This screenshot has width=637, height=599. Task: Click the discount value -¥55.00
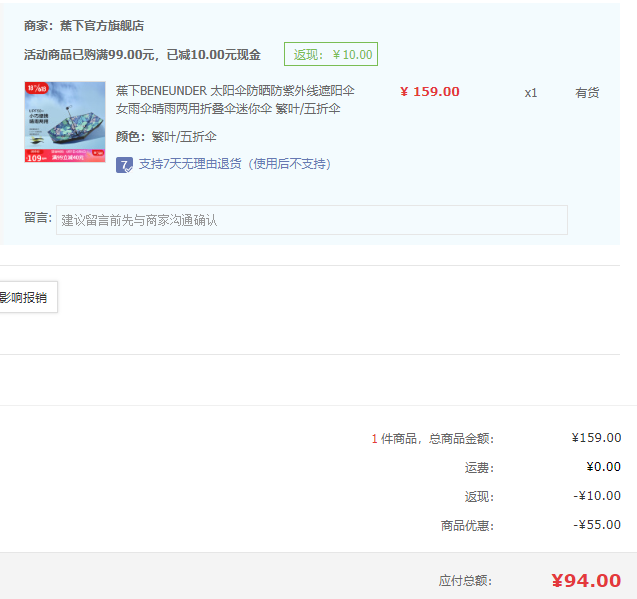pyautogui.click(x=597, y=525)
